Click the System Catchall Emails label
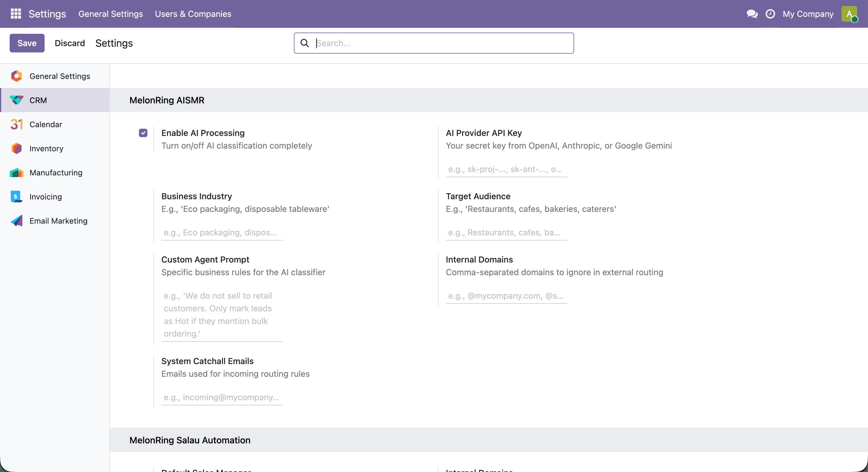Viewport: 868px width, 472px height. 207,361
